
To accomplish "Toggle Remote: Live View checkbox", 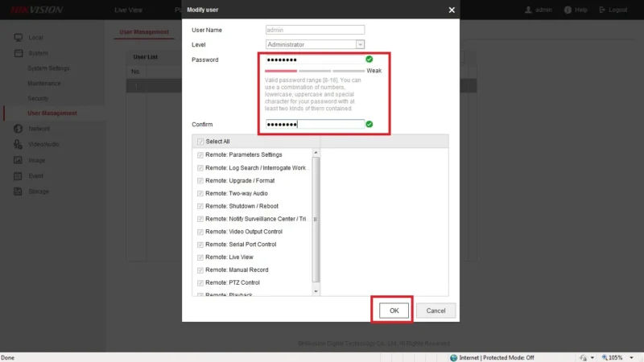I will coord(200,257).
